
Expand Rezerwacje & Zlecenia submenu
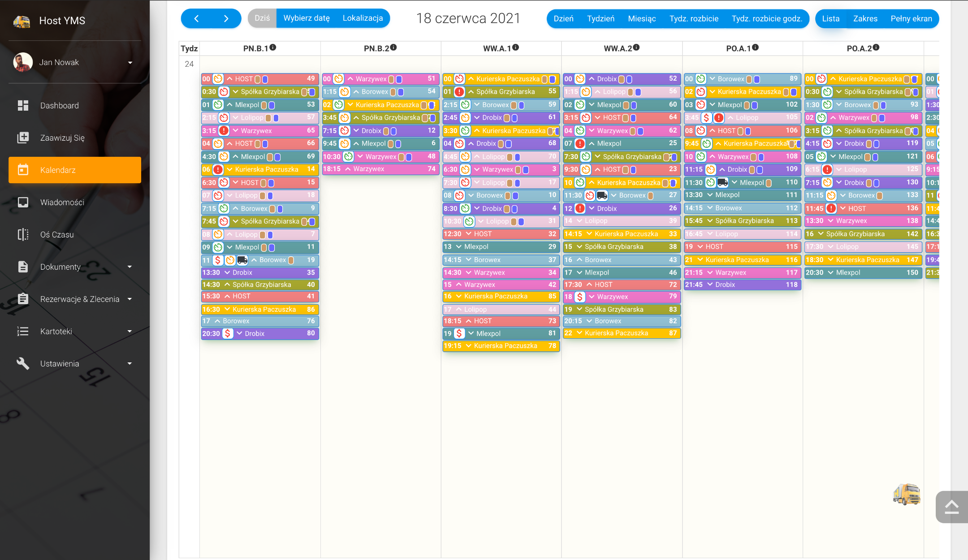click(x=130, y=299)
